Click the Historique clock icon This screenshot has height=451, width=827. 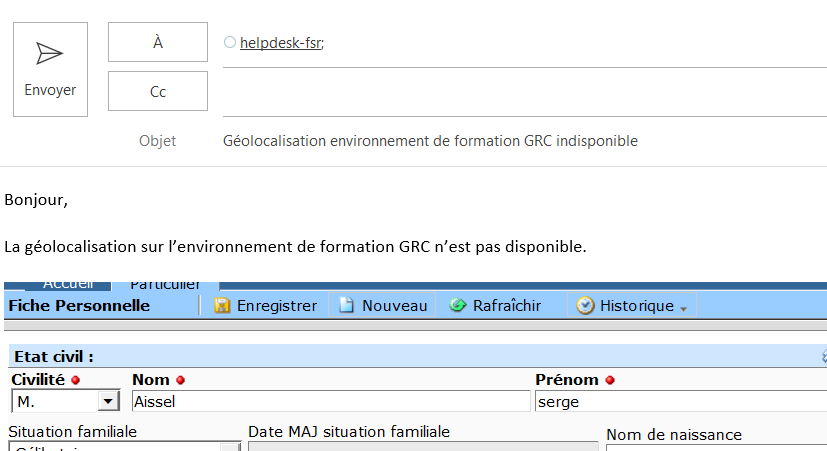point(585,306)
